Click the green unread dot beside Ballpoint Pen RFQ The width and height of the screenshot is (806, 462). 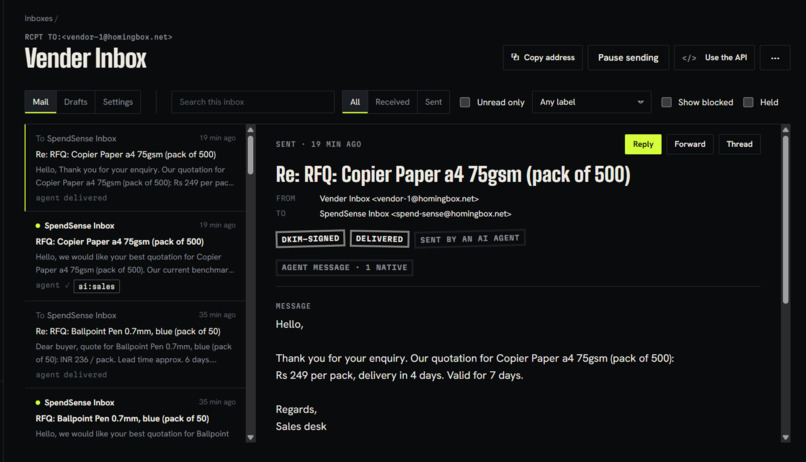click(38, 402)
